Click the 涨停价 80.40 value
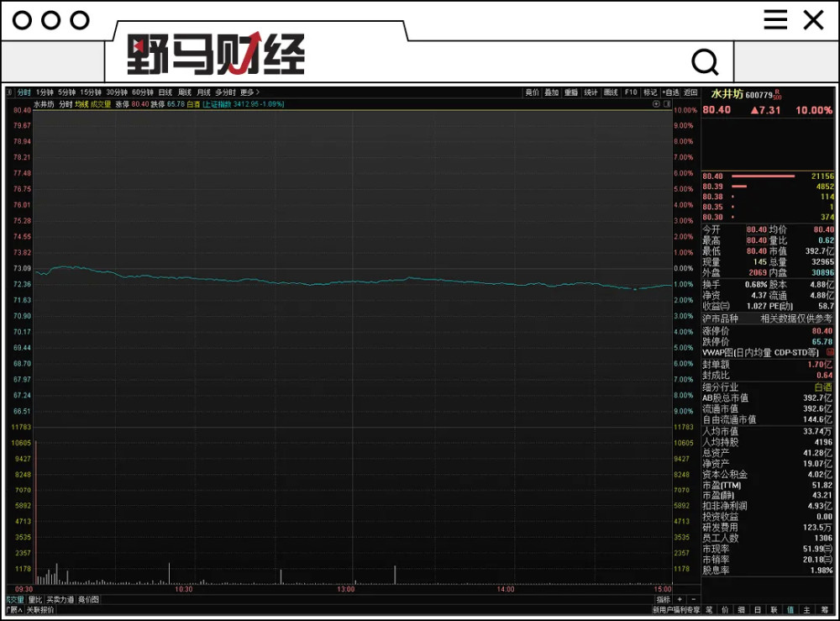This screenshot has height=621, width=840. pyautogui.click(x=822, y=331)
